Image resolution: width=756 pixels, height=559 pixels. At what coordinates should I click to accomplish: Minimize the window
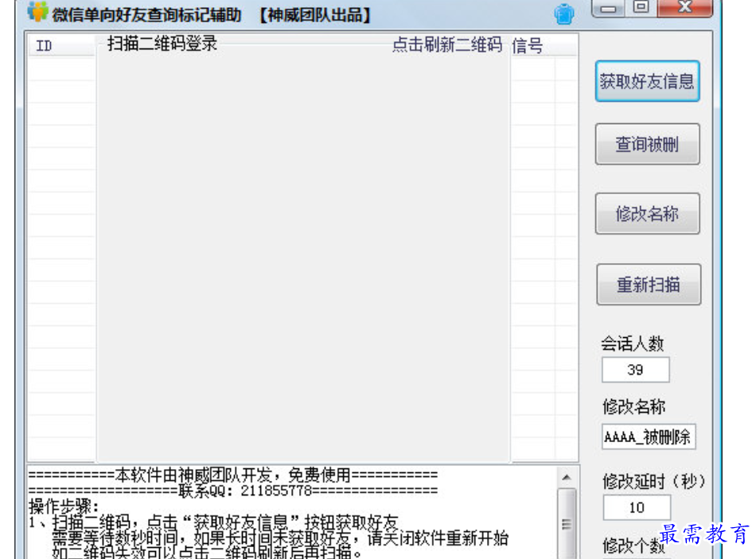[x=608, y=8]
